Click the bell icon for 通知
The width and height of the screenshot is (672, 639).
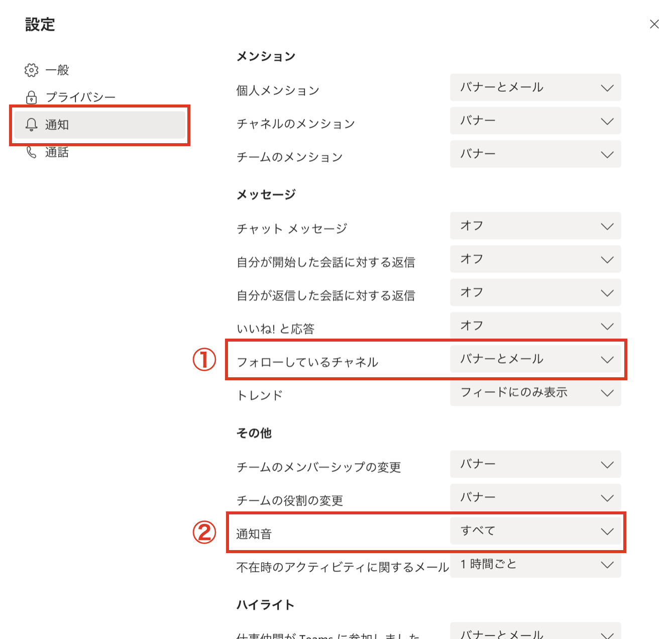click(32, 125)
